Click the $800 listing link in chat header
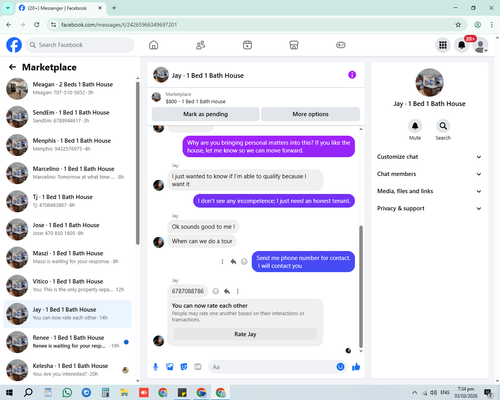 pyautogui.click(x=196, y=101)
